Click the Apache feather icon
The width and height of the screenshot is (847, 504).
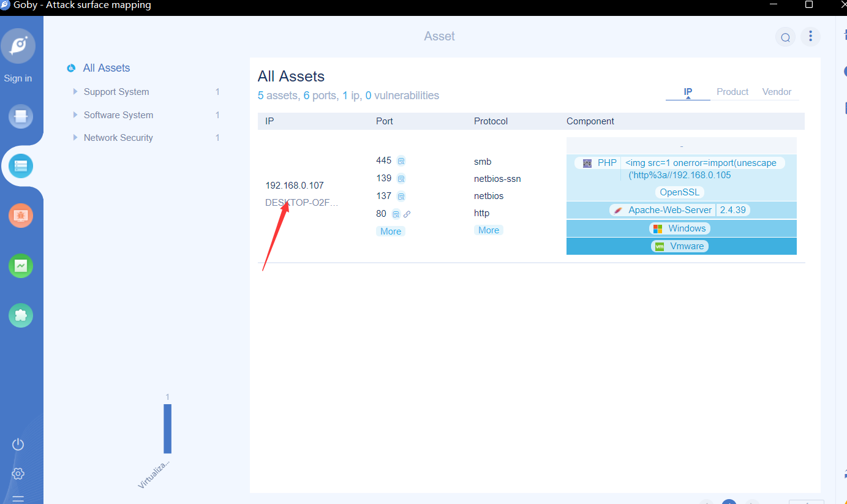618,210
